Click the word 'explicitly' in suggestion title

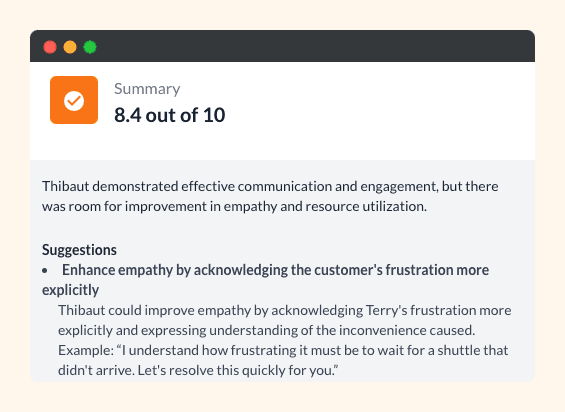[70, 290]
